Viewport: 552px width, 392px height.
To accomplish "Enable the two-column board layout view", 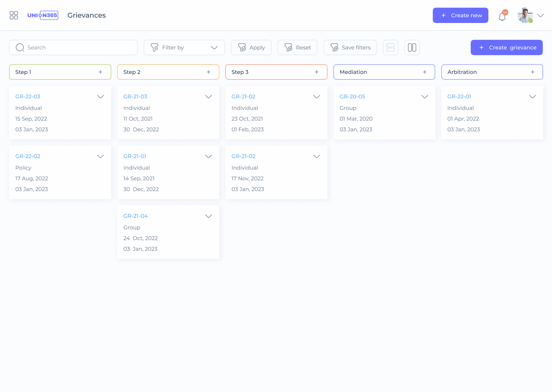I will (x=412, y=47).
